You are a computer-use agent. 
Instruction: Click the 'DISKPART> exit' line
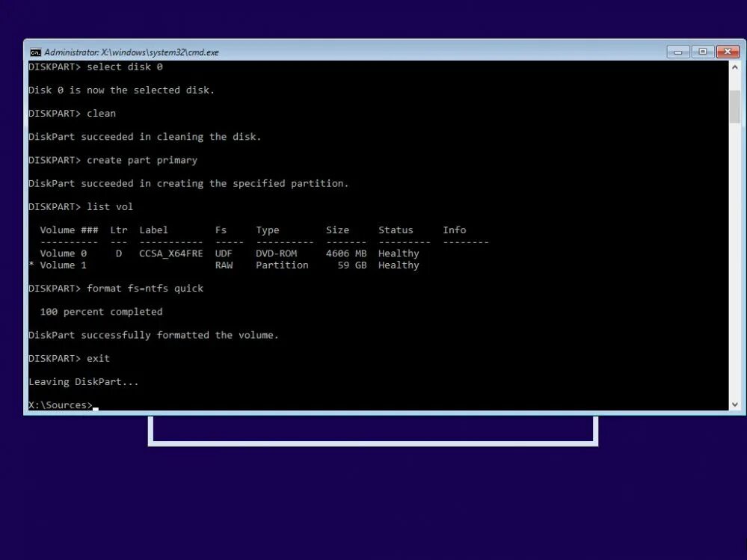(x=69, y=358)
